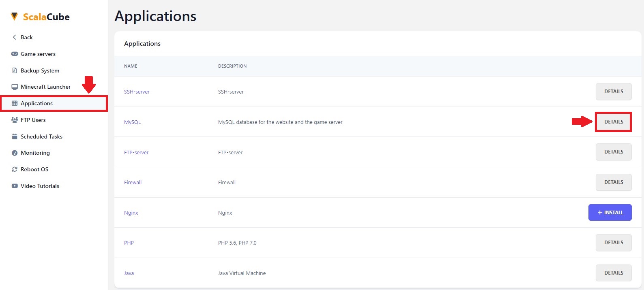Viewport: 644px width, 290px height.
Task: Open Details for Firewall
Action: [614, 182]
